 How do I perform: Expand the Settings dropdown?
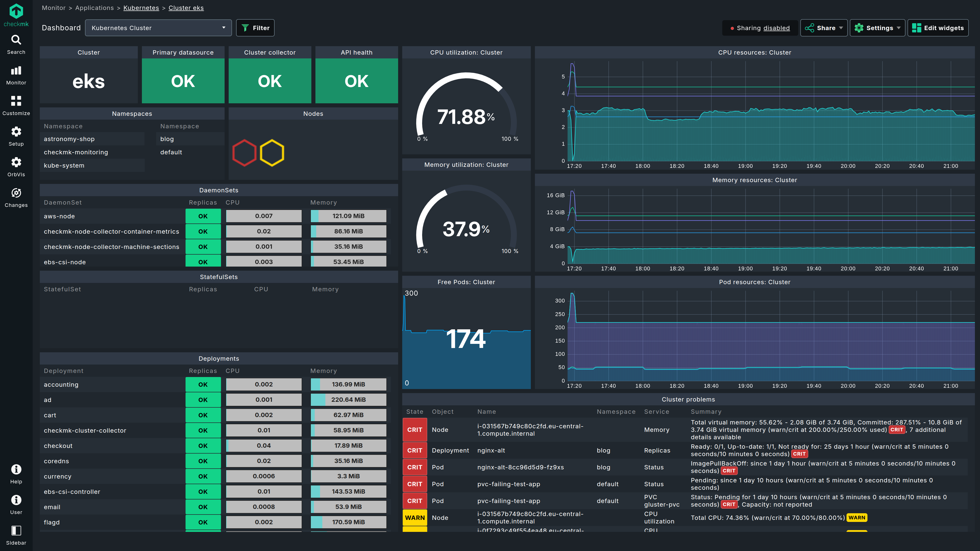click(x=877, y=28)
